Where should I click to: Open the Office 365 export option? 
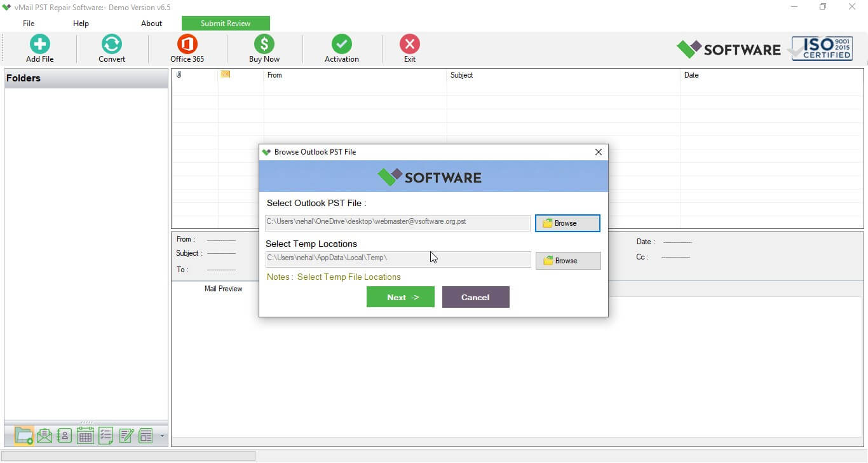[x=187, y=44]
